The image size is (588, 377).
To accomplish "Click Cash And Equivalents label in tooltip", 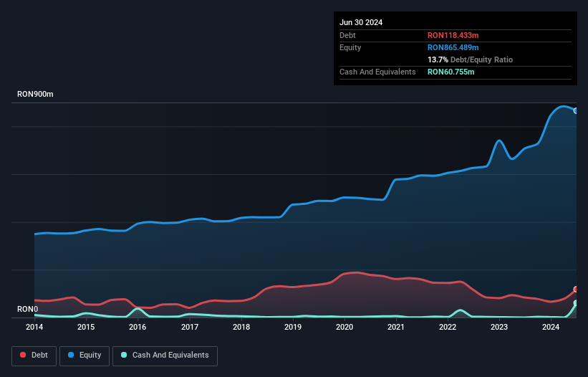I will tap(377, 72).
